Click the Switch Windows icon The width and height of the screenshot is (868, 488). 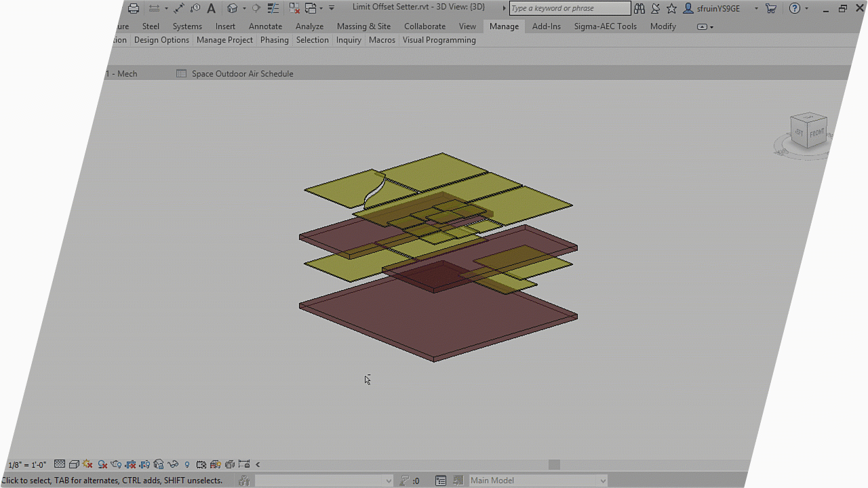point(311,8)
